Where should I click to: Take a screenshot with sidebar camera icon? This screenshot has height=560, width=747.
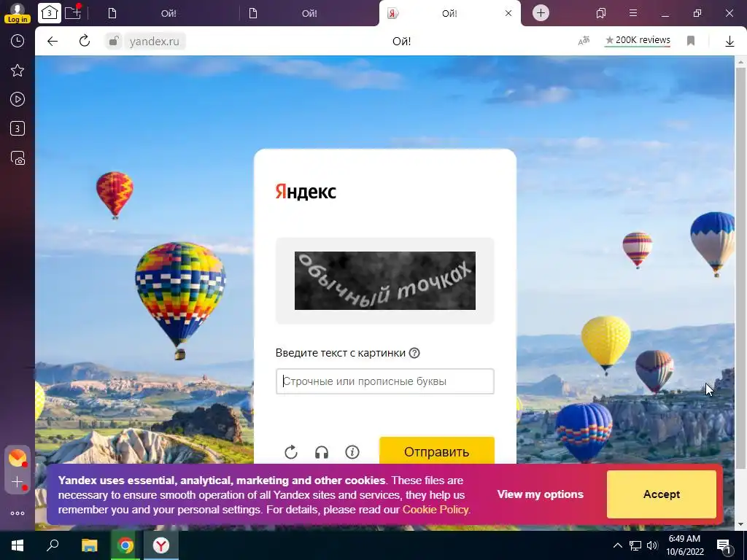pyautogui.click(x=18, y=158)
